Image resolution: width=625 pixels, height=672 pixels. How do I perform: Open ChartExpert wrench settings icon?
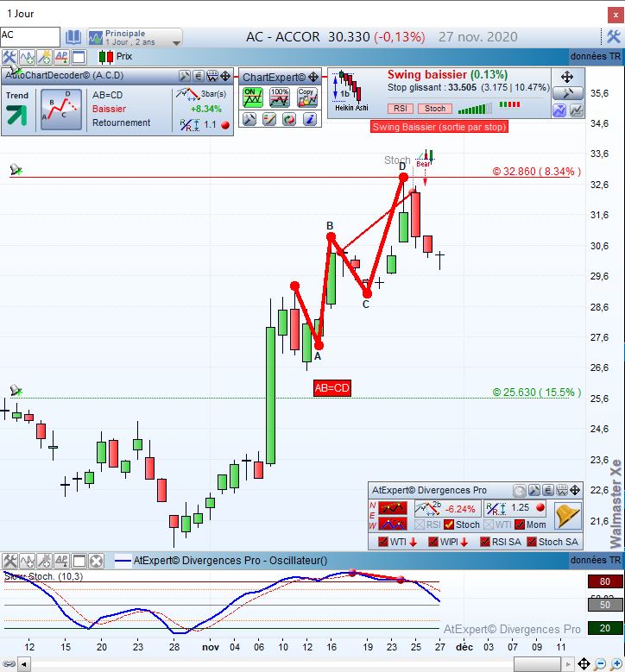(249, 119)
